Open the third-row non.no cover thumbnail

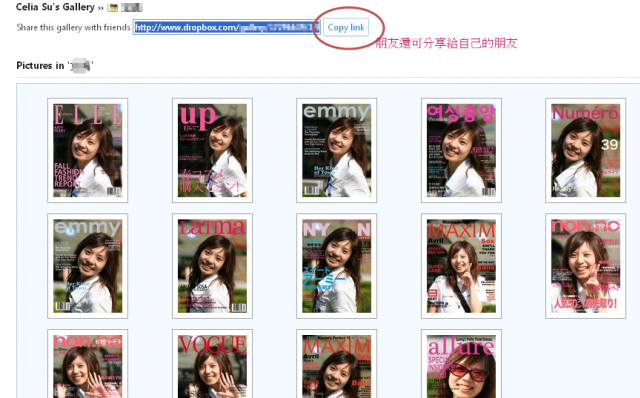87,364
